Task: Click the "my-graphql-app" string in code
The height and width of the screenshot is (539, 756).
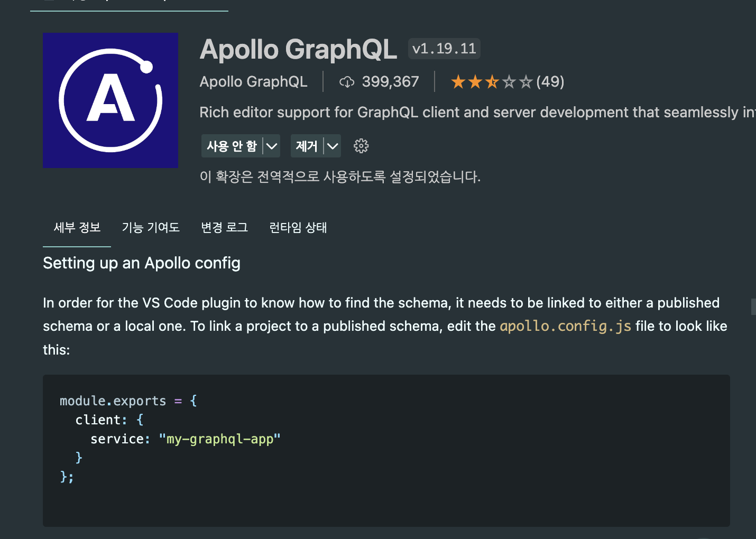Action: (x=219, y=439)
